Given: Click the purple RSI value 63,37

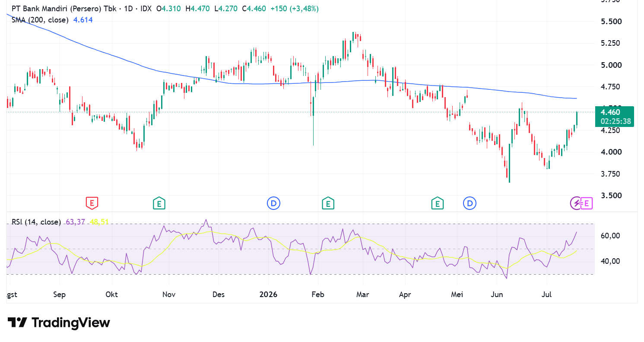Looking at the screenshot, I should 76,222.
